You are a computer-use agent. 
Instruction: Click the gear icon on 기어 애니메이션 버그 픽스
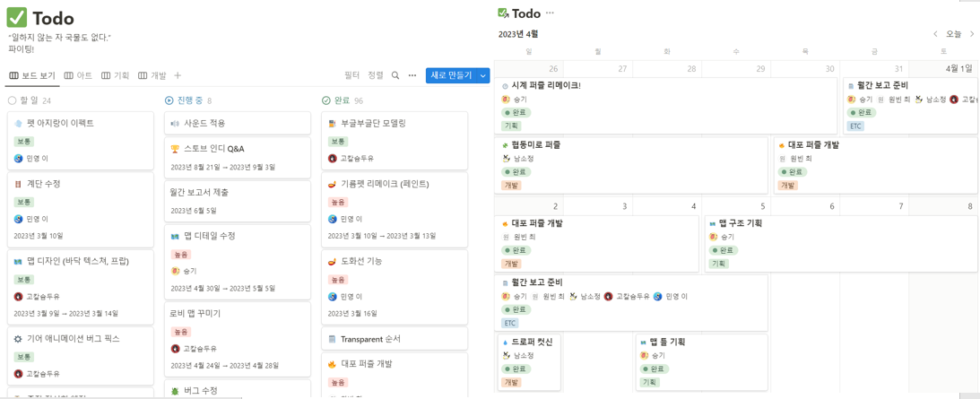[x=18, y=339]
